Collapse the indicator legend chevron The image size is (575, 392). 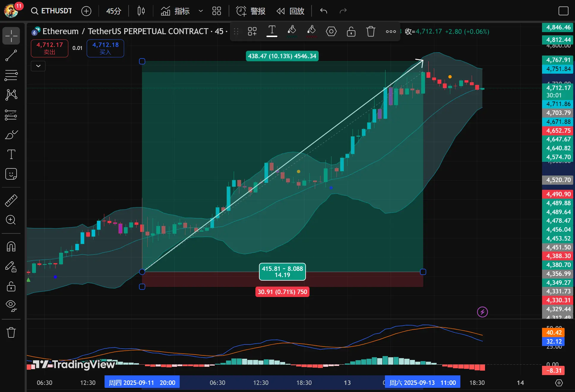(38, 66)
